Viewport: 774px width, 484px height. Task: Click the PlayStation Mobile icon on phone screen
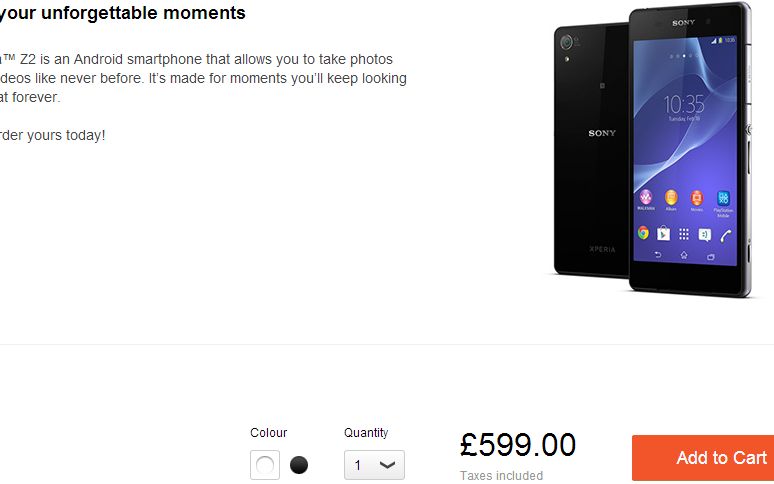[x=723, y=197]
